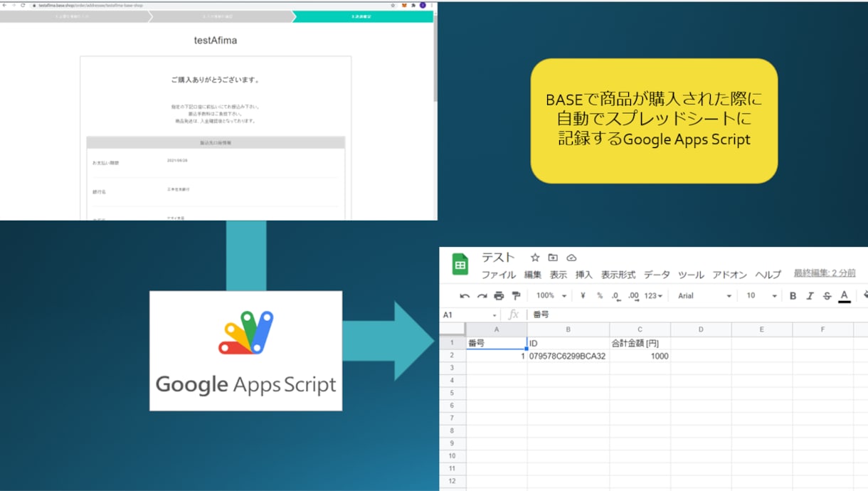Open the font size 10 dropdown
This screenshot has height=491, width=868.
(762, 296)
